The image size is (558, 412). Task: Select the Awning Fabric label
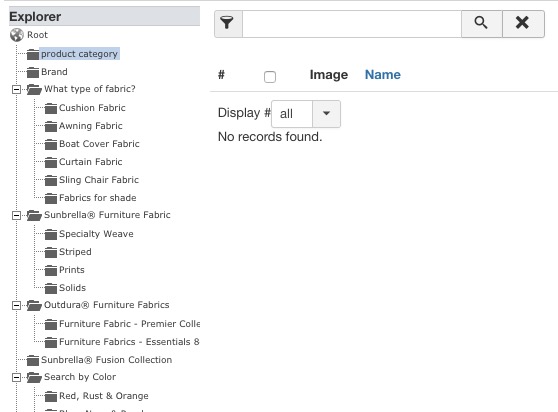click(90, 126)
